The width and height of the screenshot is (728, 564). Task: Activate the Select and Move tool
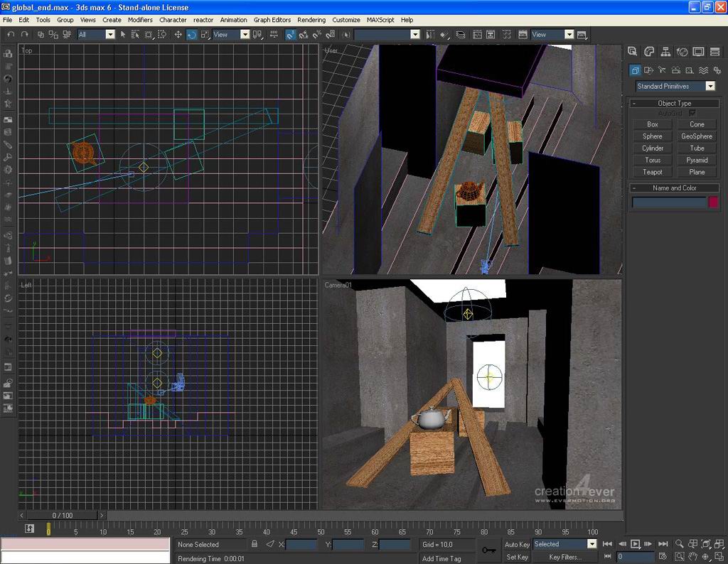coord(178,34)
